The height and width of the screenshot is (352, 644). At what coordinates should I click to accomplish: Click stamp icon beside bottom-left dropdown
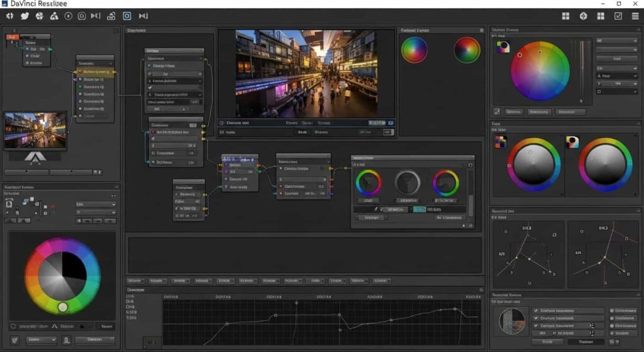[x=66, y=340]
